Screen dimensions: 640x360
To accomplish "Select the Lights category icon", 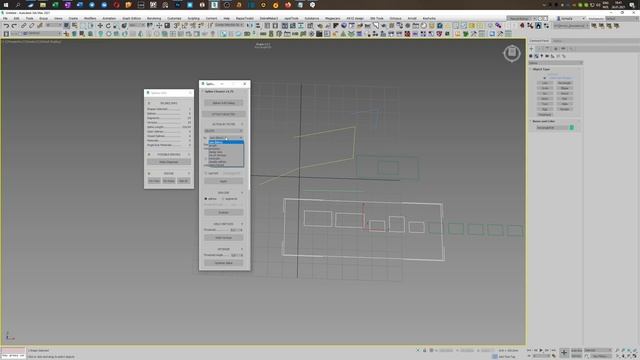I will tap(542, 56).
